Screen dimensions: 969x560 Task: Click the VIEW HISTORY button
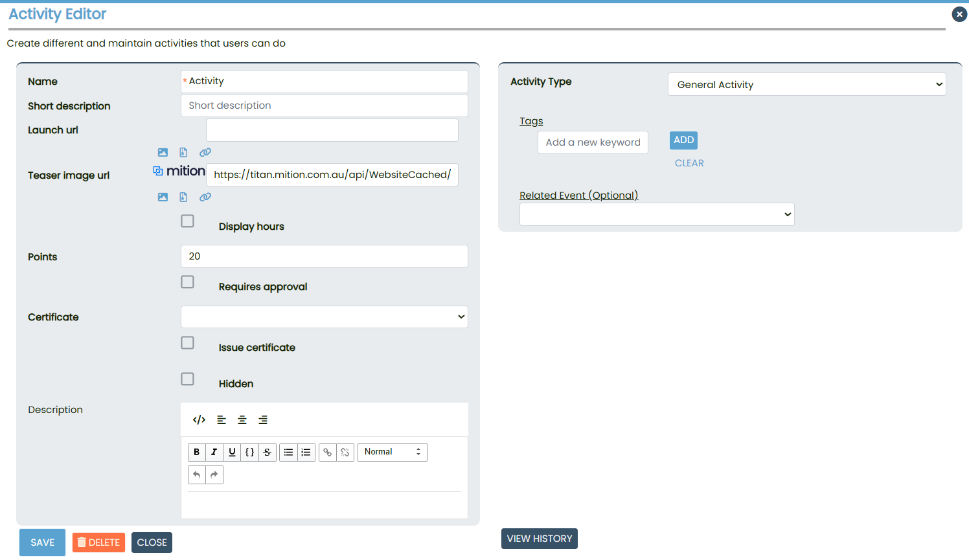(x=539, y=539)
